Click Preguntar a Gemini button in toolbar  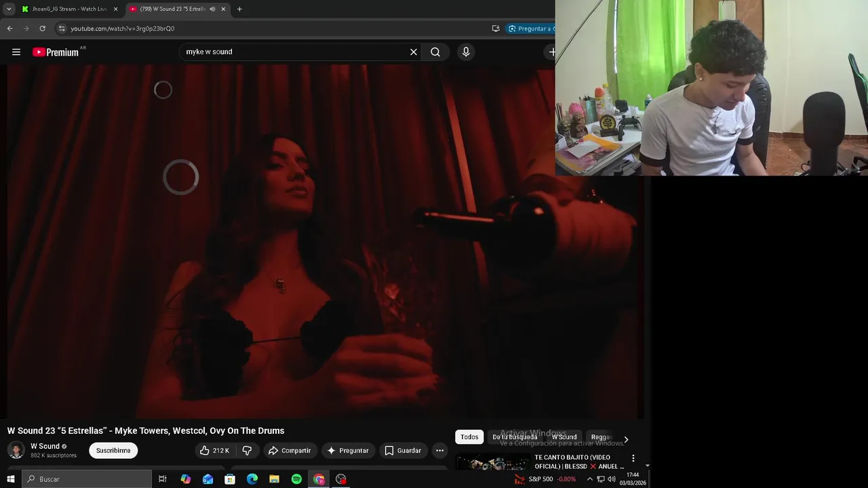(531, 28)
